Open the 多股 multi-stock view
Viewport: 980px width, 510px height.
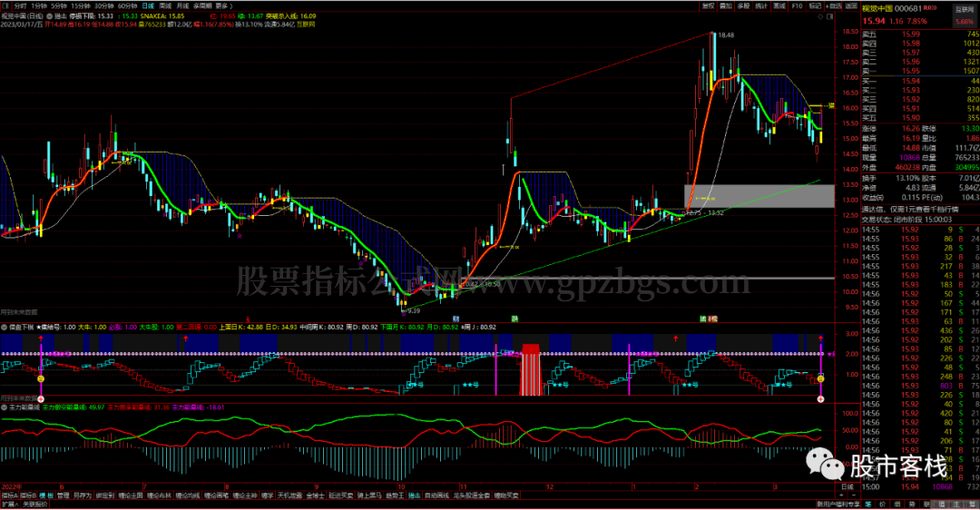pyautogui.click(x=743, y=5)
